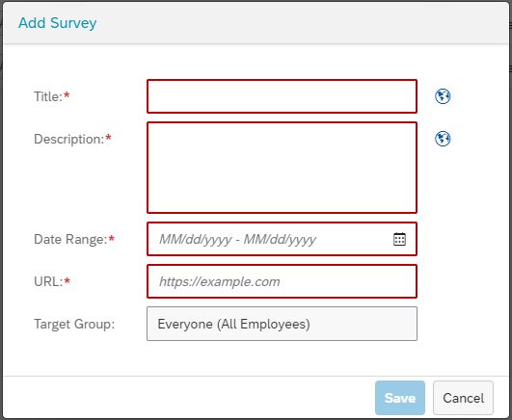Click the required asterisk beside Date Range

tap(111, 238)
